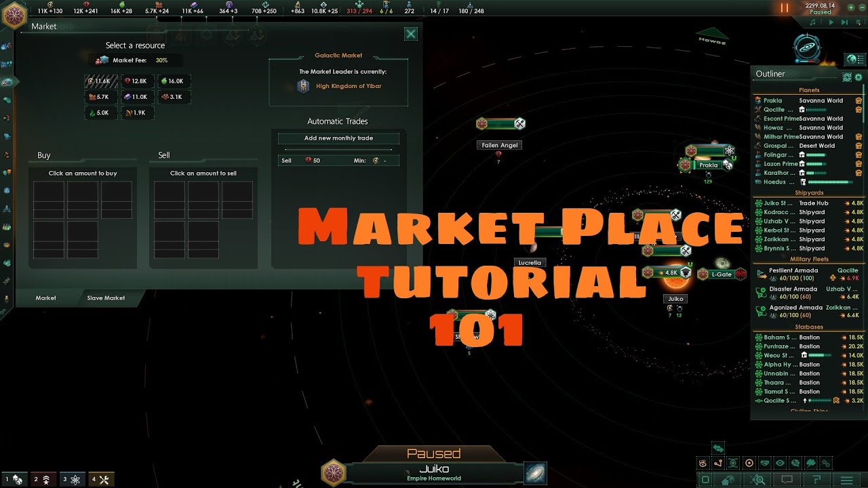This screenshot has width=868, height=488.
Task: Click the top bar minerals 12K +241
Action: pyautogui.click(x=86, y=9)
